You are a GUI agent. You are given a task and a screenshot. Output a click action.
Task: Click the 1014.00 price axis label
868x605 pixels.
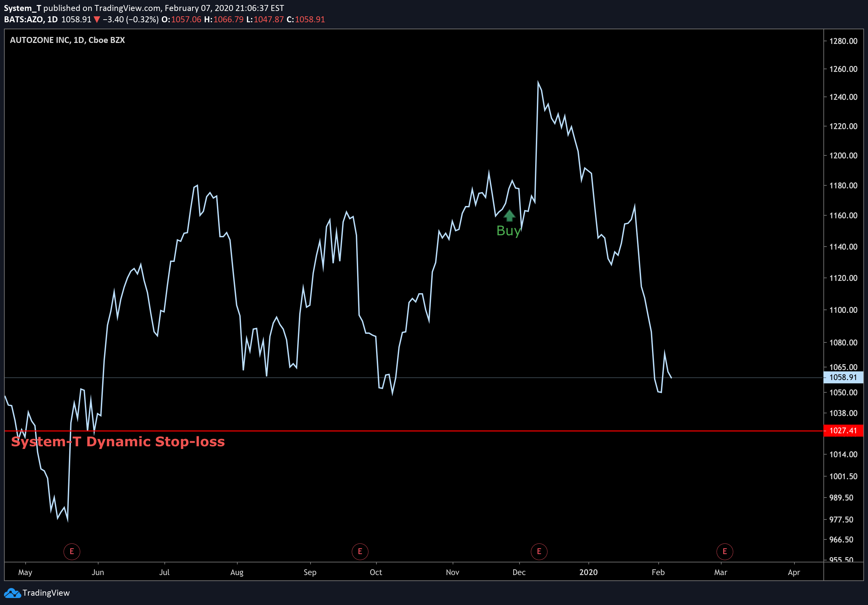843,455
